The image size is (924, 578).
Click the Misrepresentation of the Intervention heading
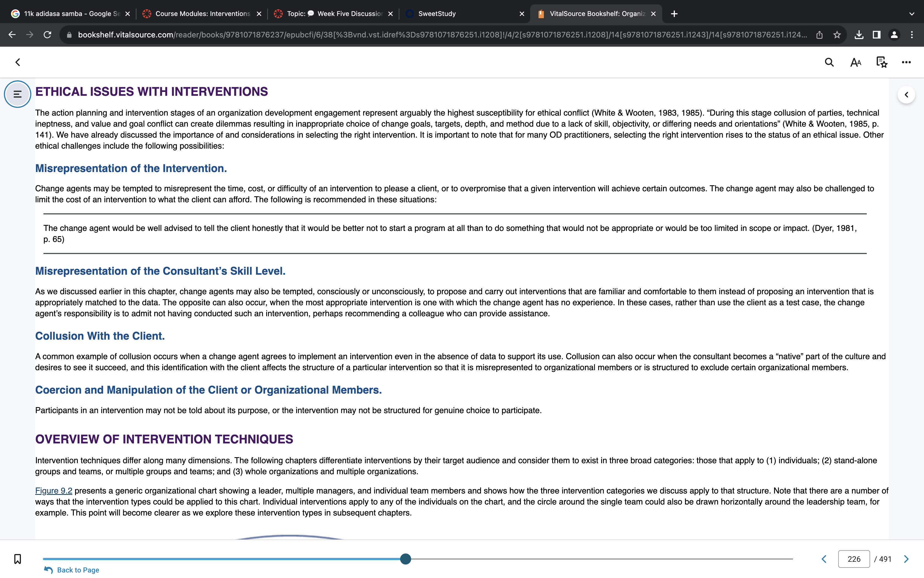click(x=131, y=168)
